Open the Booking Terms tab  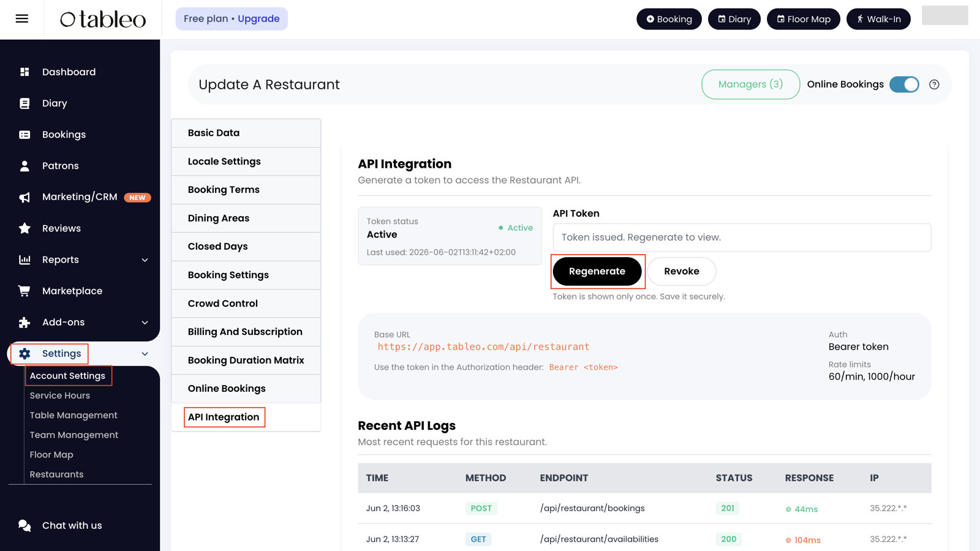[x=246, y=190]
